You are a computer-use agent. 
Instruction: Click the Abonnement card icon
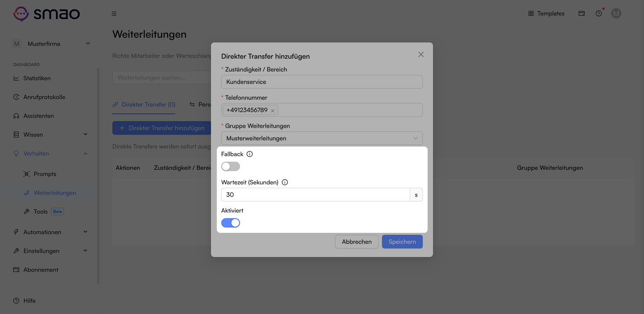[16, 270]
